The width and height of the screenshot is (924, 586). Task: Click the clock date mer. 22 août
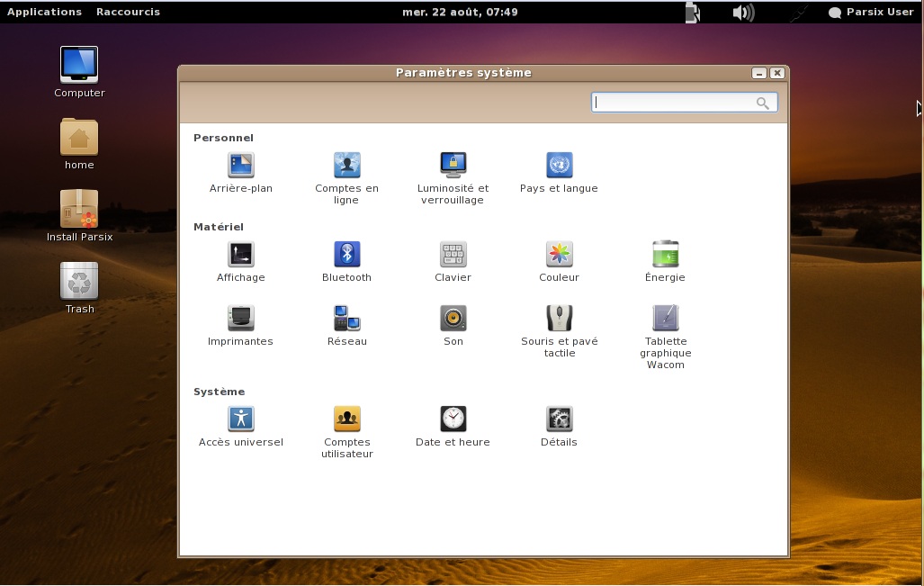(x=460, y=12)
